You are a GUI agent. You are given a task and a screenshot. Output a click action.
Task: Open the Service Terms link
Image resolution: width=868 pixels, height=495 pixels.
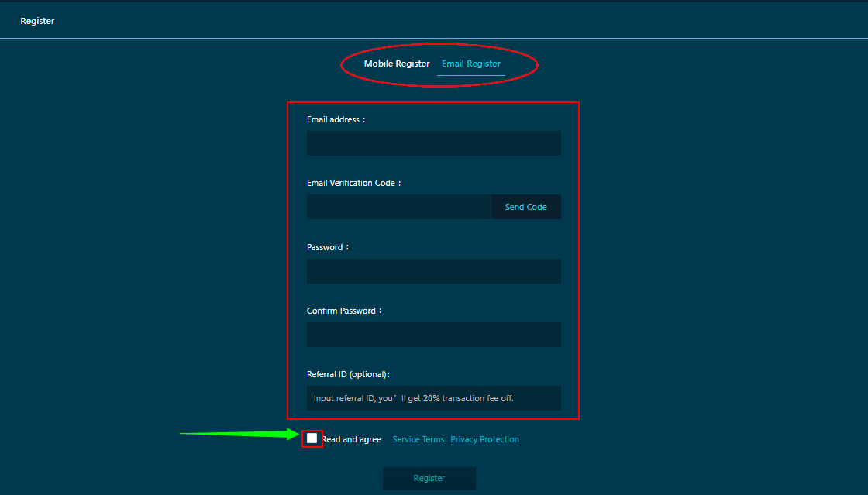pyautogui.click(x=418, y=439)
